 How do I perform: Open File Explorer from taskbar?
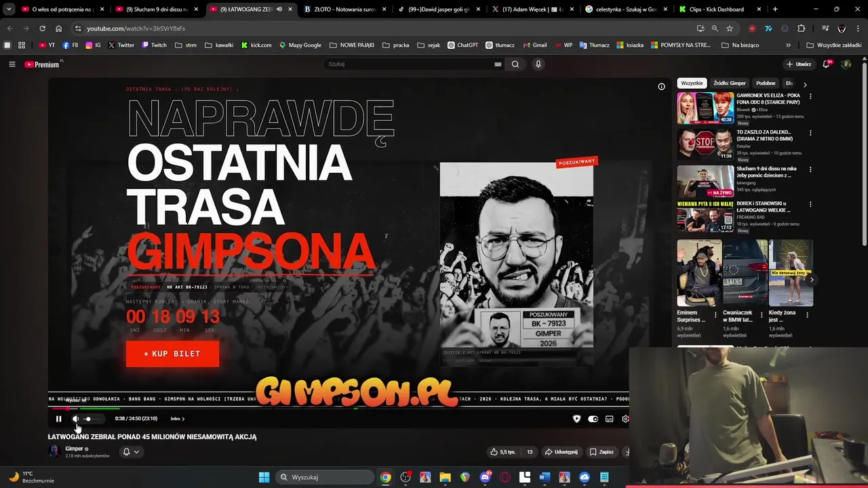pos(445,477)
